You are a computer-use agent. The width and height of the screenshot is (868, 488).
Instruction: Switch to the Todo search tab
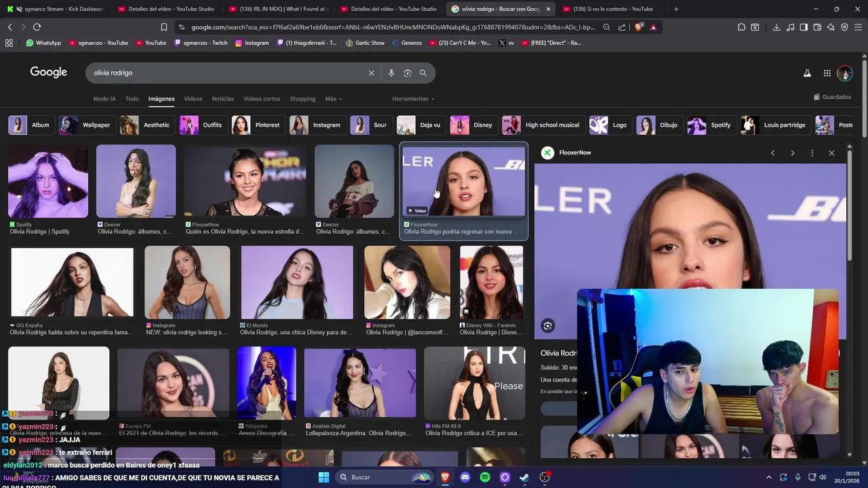132,99
